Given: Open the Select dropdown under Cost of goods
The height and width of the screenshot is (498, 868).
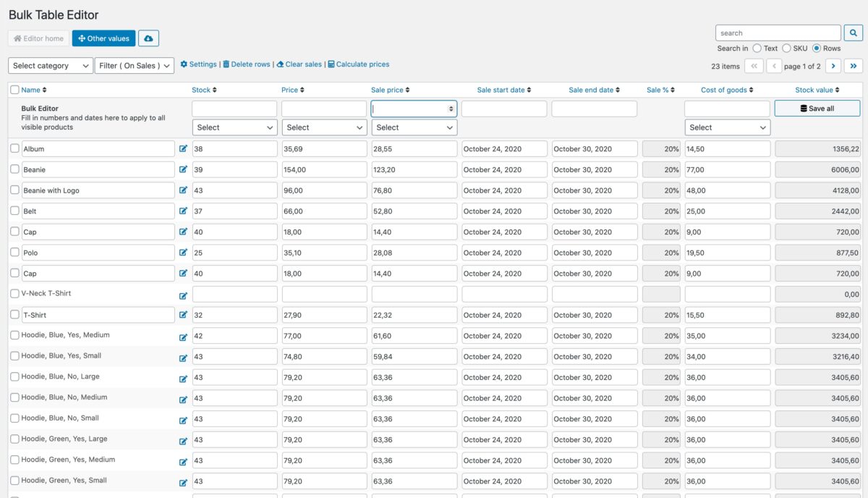Looking at the screenshot, I should (x=727, y=127).
